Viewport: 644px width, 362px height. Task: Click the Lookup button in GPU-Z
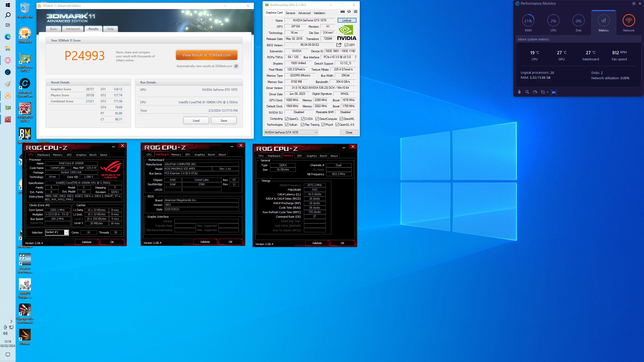(x=347, y=20)
